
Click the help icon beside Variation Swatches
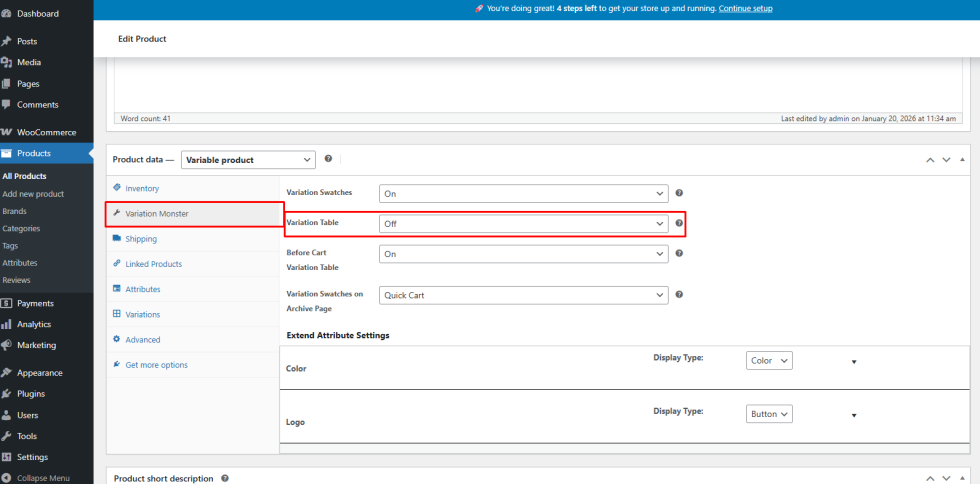679,193
